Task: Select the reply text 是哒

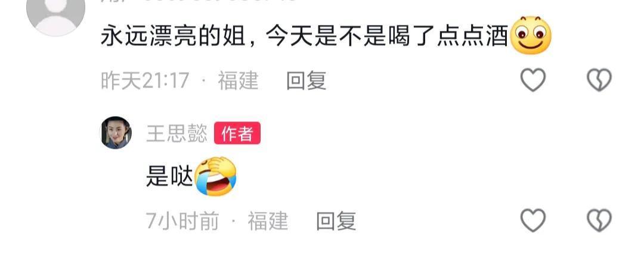Action: tap(169, 177)
